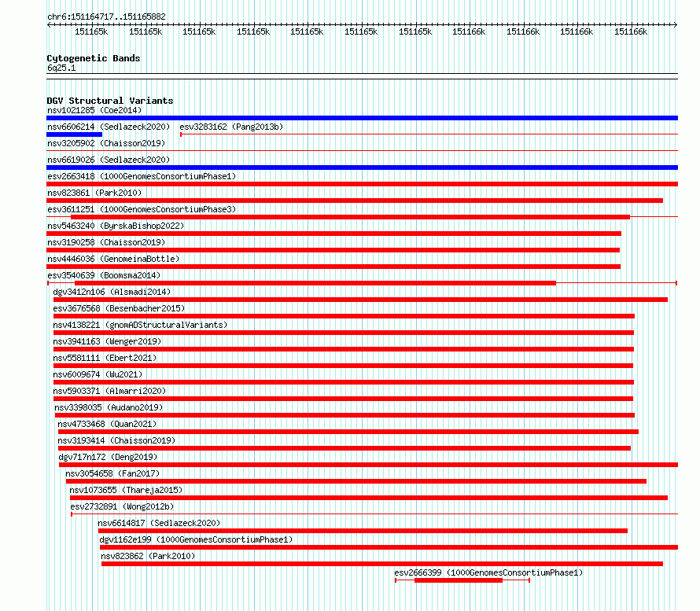Select nsv5581111 (Ebert2021) label
The height and width of the screenshot is (611, 700).
(105, 358)
